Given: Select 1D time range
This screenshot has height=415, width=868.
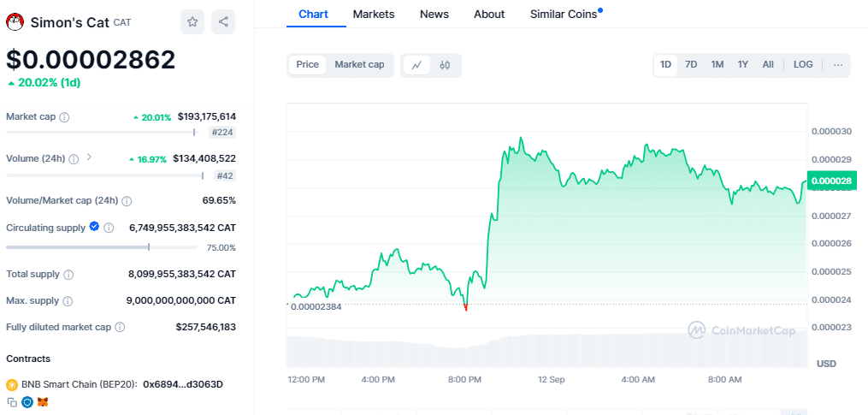Looking at the screenshot, I should (x=665, y=65).
